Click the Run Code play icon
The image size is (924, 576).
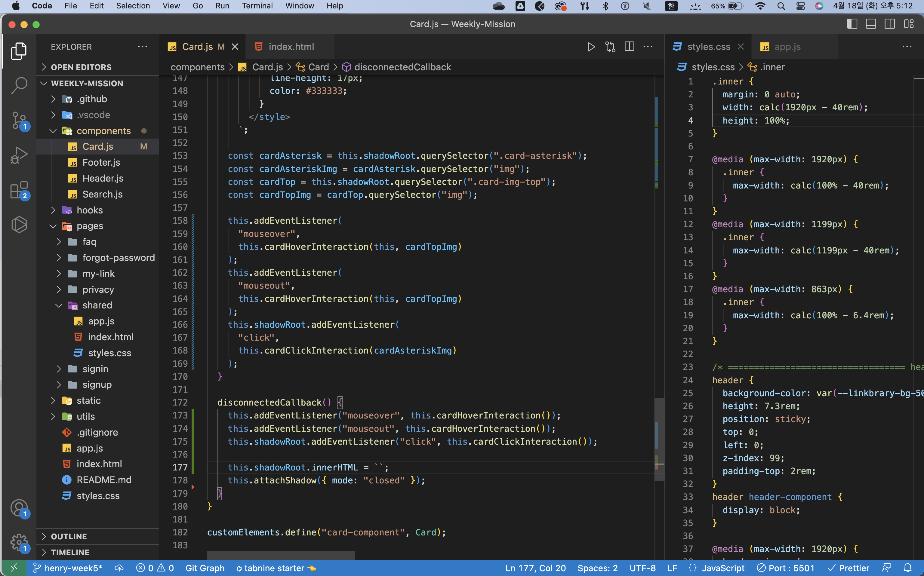click(x=591, y=47)
